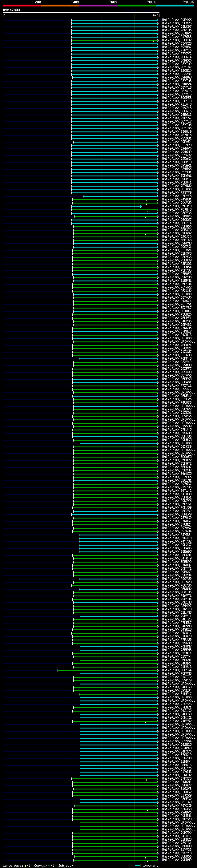
Task: Select the UniRef100_Q7MJ45 label
Action: click(x=177, y=430)
